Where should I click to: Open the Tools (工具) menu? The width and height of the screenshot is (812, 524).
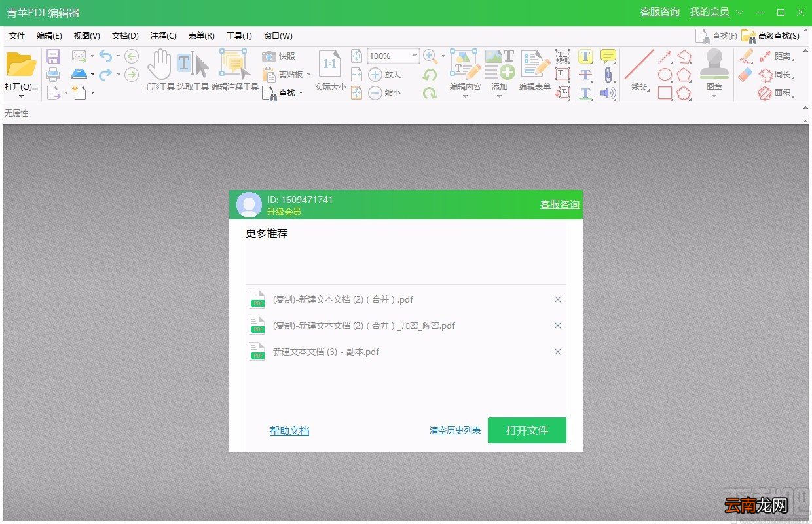click(x=239, y=36)
